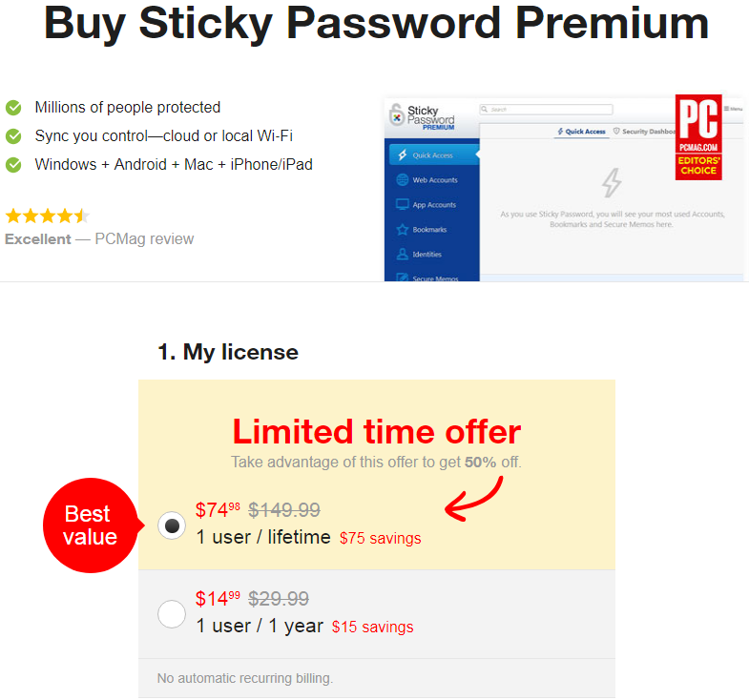Select the 1 user 1 year license radio
The image size is (749, 700).
click(x=172, y=613)
